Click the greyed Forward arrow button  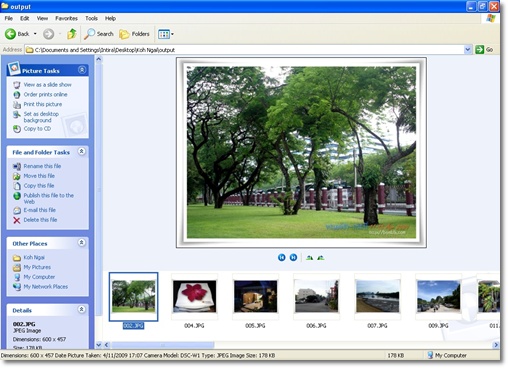(49, 34)
